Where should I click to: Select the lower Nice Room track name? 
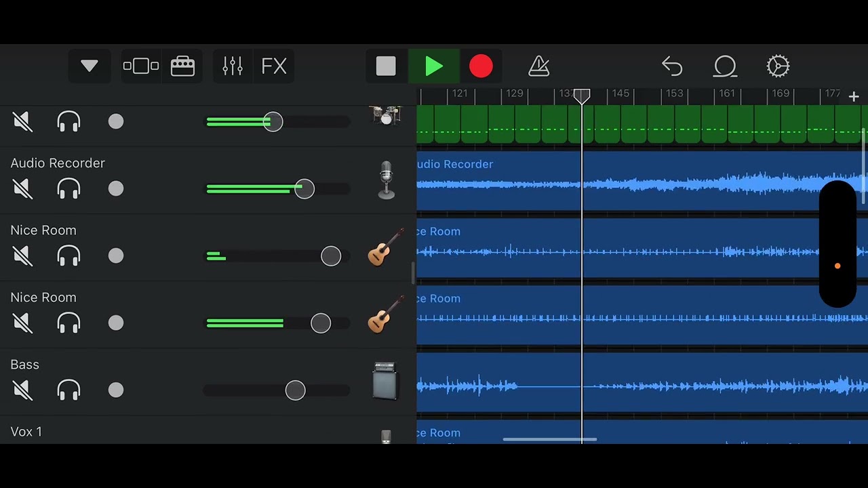[43, 298]
